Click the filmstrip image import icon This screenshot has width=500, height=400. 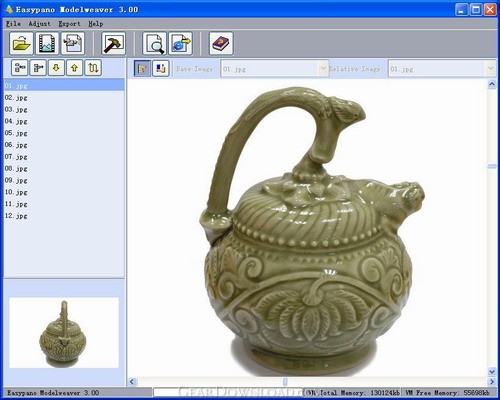(x=47, y=43)
